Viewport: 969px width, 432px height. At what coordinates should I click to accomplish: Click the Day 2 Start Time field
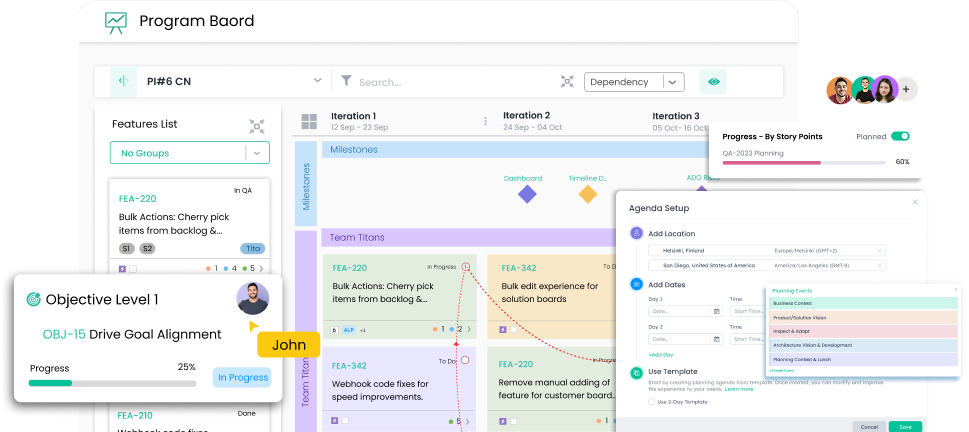748,339
